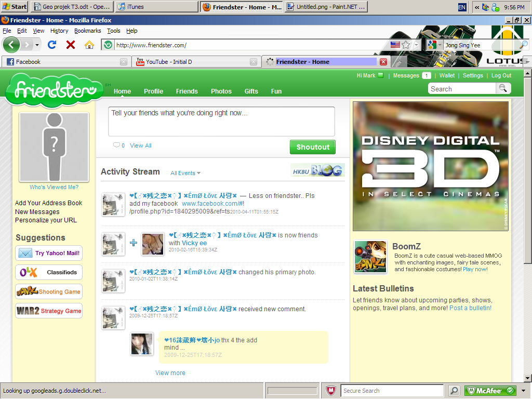
Task: Open the Bookmarks menu
Action: pyautogui.click(x=87, y=31)
